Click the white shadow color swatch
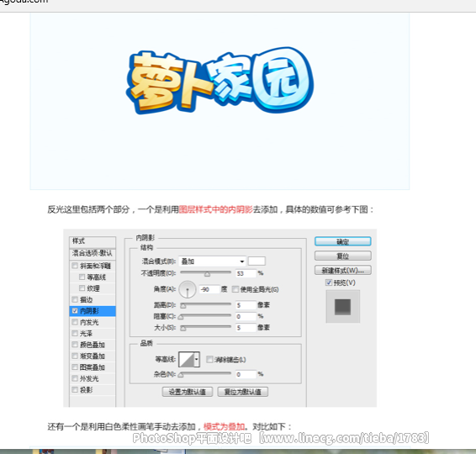The width and height of the screenshot is (476, 454). click(x=257, y=261)
